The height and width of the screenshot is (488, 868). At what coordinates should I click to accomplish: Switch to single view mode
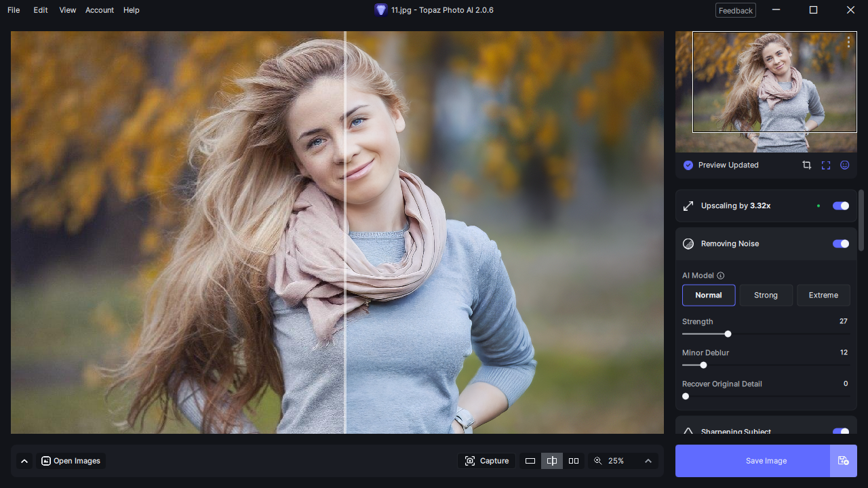tap(530, 461)
